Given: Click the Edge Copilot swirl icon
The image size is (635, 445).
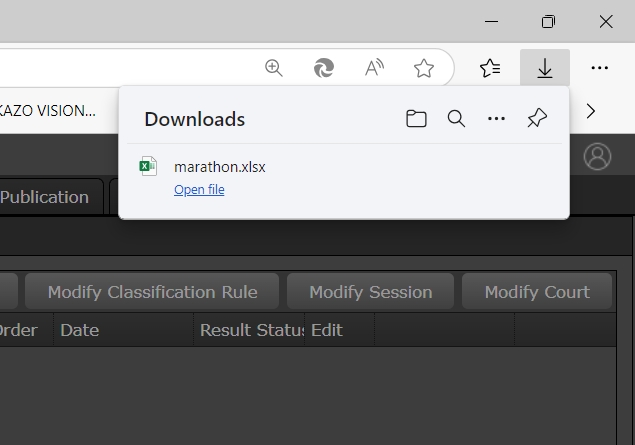Looking at the screenshot, I should click(324, 68).
